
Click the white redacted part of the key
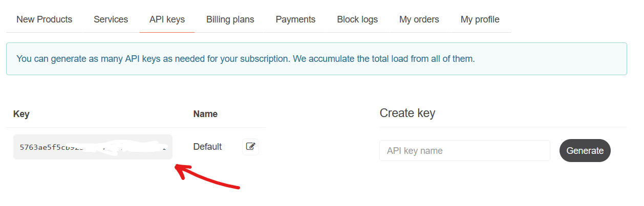[x=128, y=147]
